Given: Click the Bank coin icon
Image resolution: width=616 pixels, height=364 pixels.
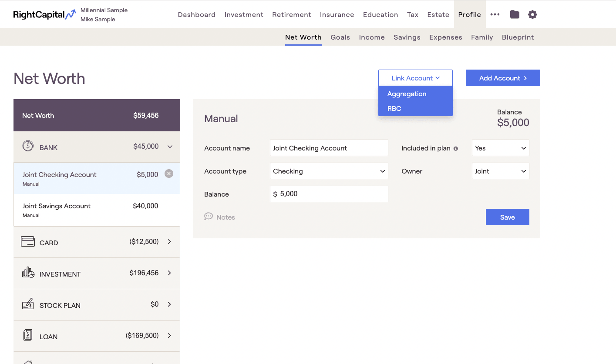Looking at the screenshot, I should click(28, 146).
